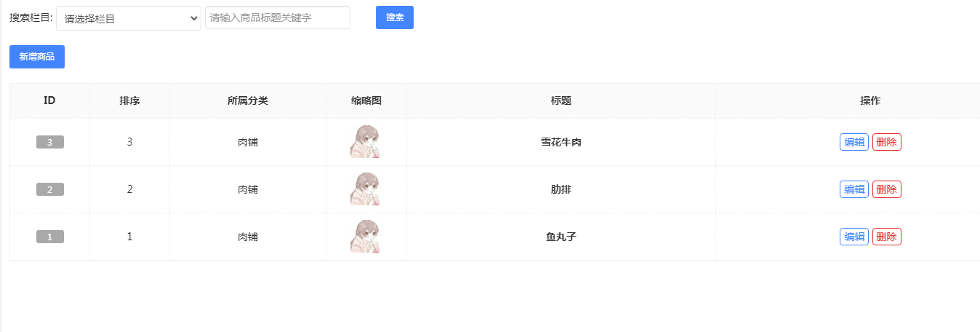This screenshot has width=980, height=332.
Task: Select the ID badge numbered 3
Action: 50,143
